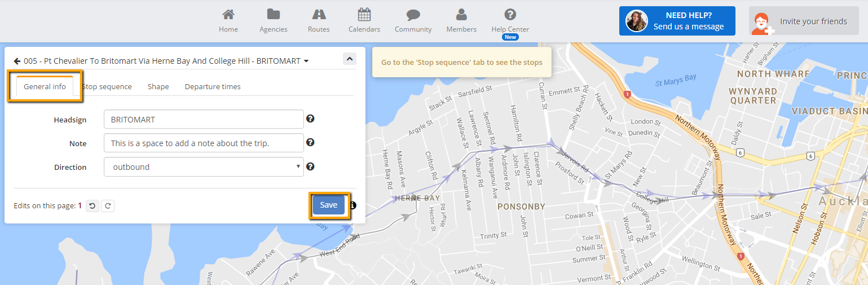Screen dimensions: 868x285
Task: Click the Note input field
Action: pos(204,143)
